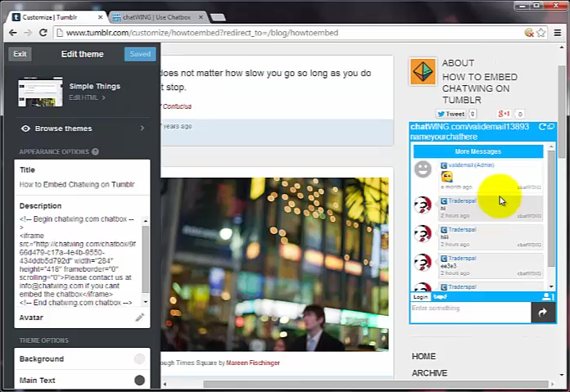Switch to the chatWING | Use Chatbox tab
This screenshot has width=570, height=392.
click(x=157, y=17)
